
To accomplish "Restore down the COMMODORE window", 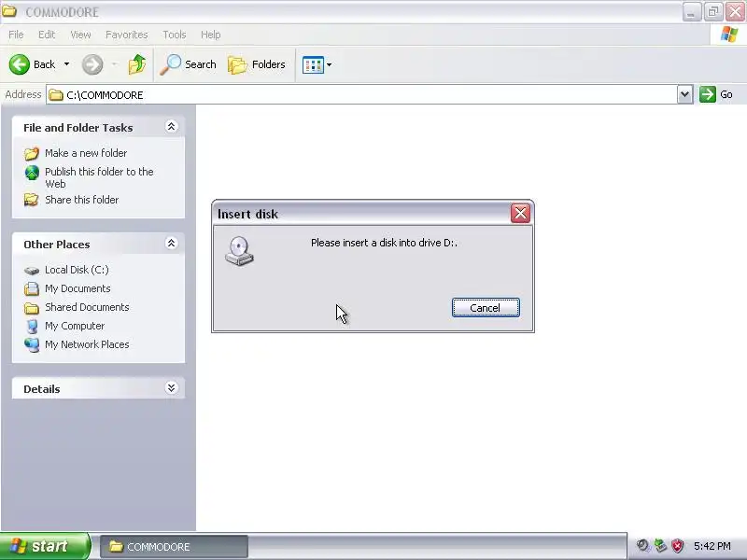I will (x=713, y=11).
